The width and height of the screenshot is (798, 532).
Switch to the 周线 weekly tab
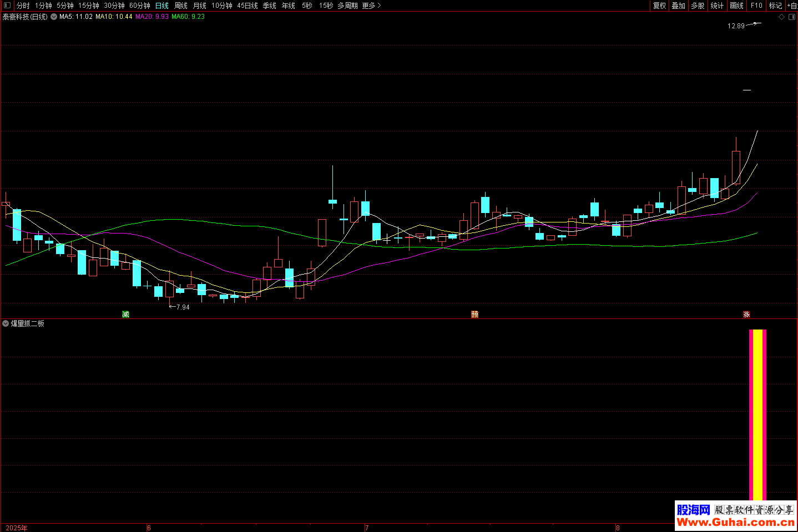pyautogui.click(x=181, y=6)
